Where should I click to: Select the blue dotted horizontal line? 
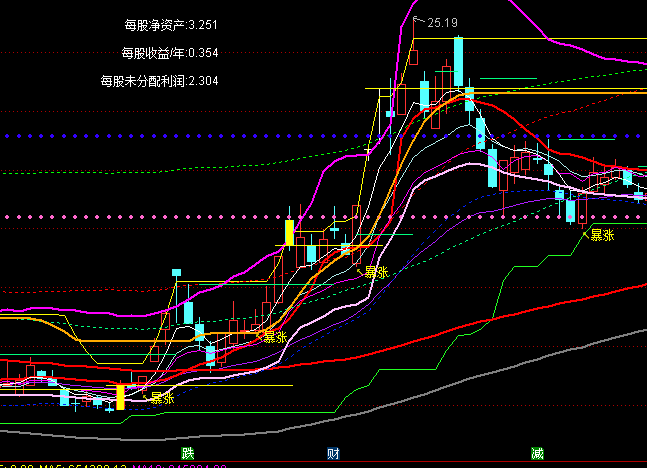pyautogui.click(x=200, y=135)
